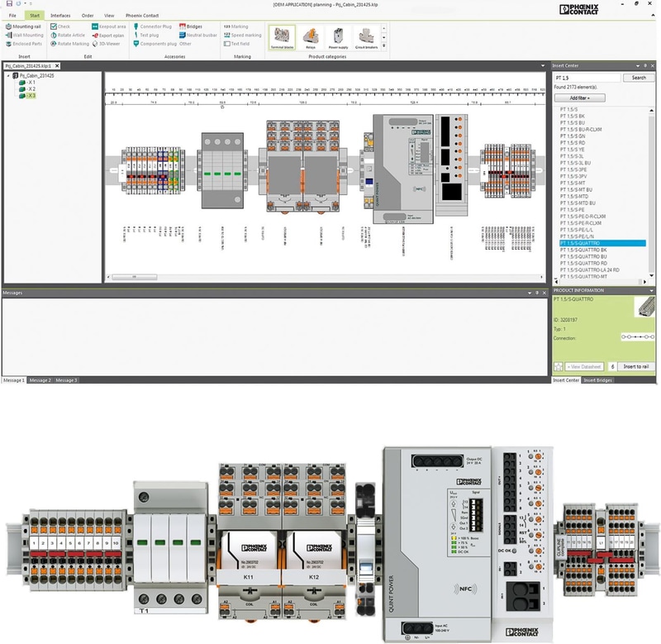Click the Search button in Insert Center
This screenshot has width=661, height=644.
[639, 78]
